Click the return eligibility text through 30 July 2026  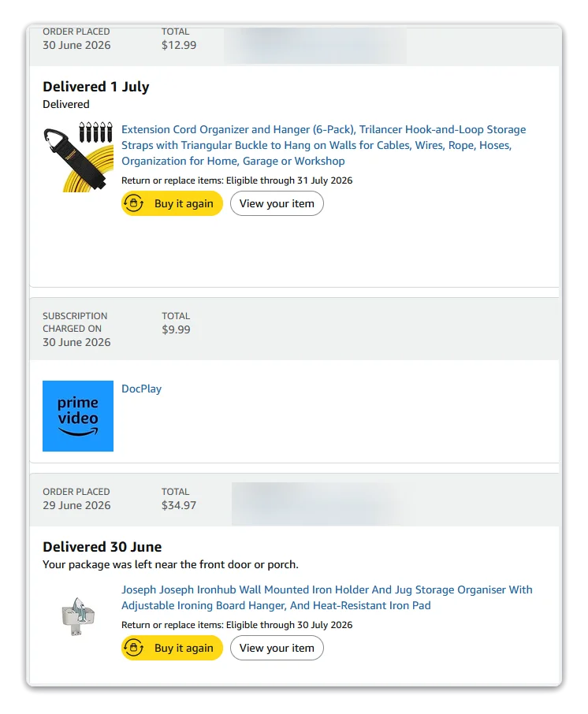(x=236, y=625)
